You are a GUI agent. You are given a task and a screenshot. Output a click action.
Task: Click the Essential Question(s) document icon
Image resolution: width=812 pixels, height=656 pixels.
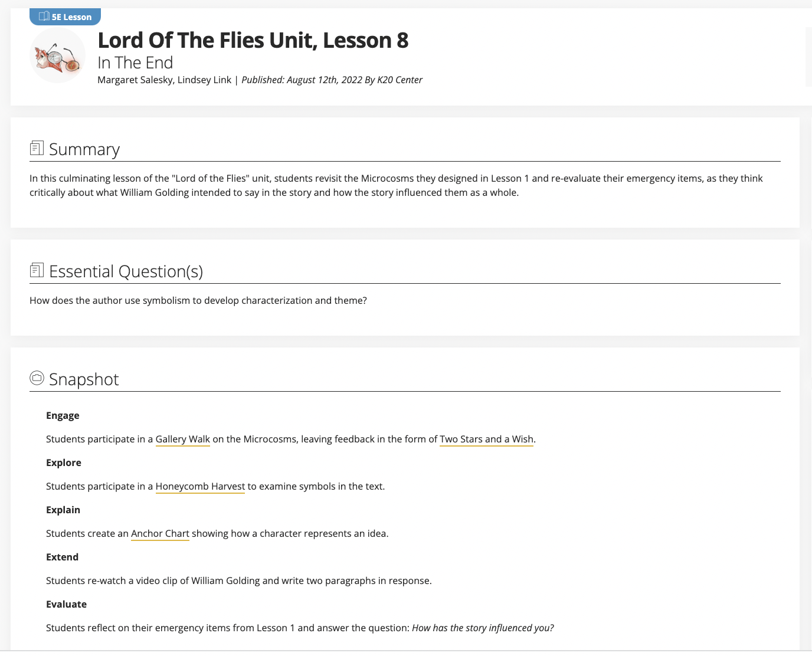pos(37,269)
